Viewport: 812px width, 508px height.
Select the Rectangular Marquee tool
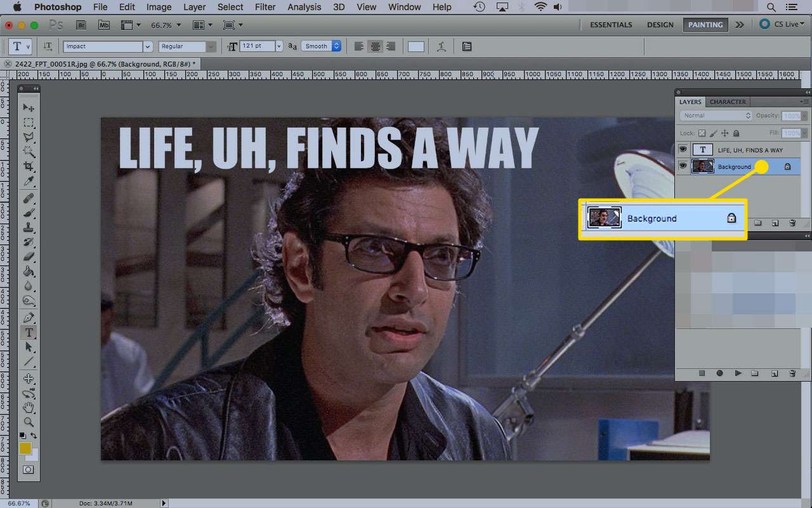tap(29, 123)
